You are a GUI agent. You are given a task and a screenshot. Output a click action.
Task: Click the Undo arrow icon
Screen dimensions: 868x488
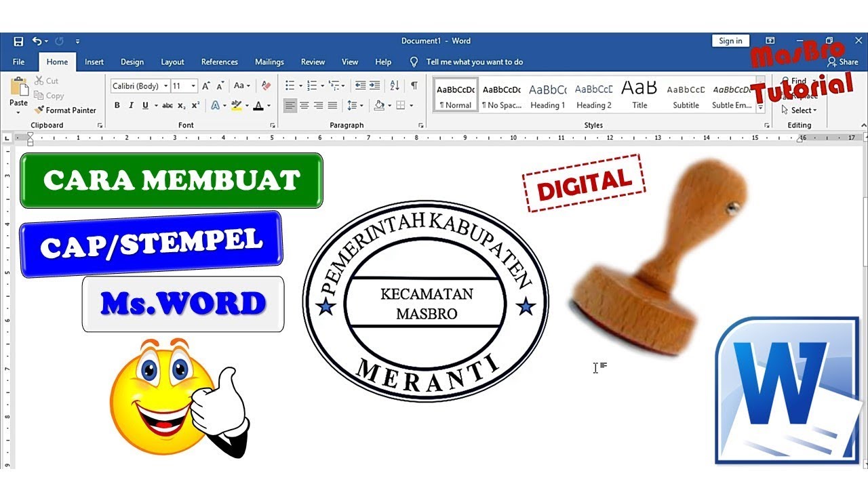click(x=37, y=41)
